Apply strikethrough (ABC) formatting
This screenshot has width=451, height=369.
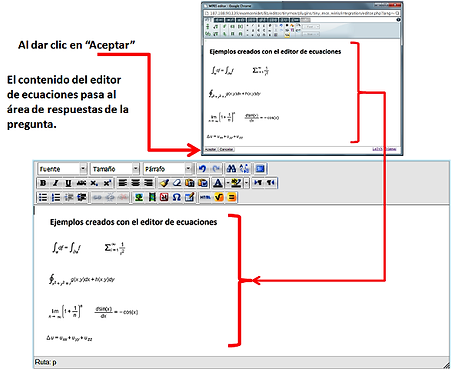click(81, 183)
